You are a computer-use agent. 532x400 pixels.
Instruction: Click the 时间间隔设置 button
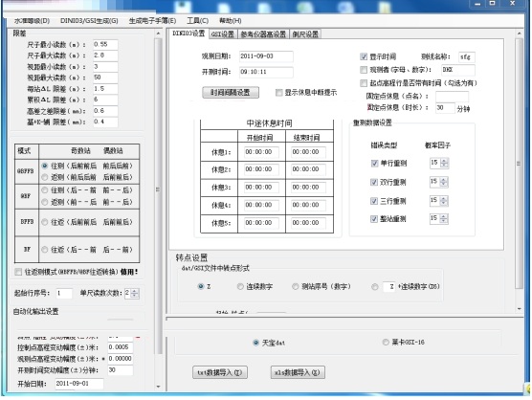pos(231,92)
